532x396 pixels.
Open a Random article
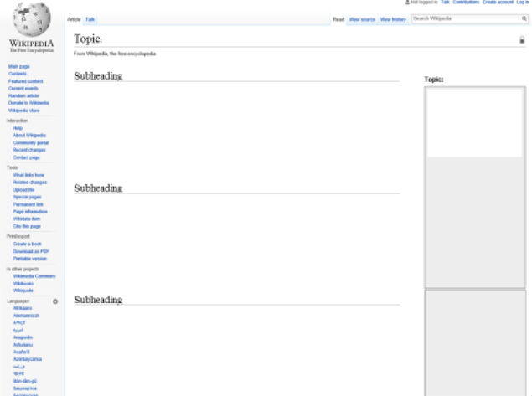(23, 95)
